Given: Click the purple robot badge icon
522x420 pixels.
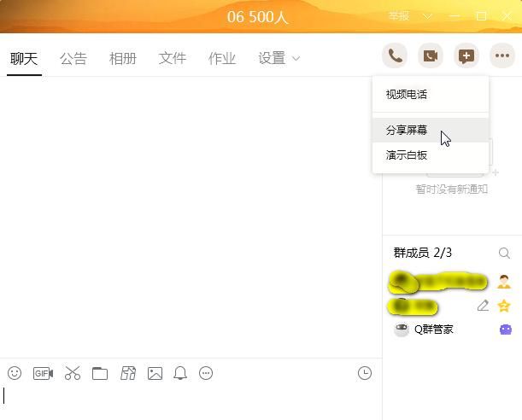Looking at the screenshot, I should pos(506,330).
